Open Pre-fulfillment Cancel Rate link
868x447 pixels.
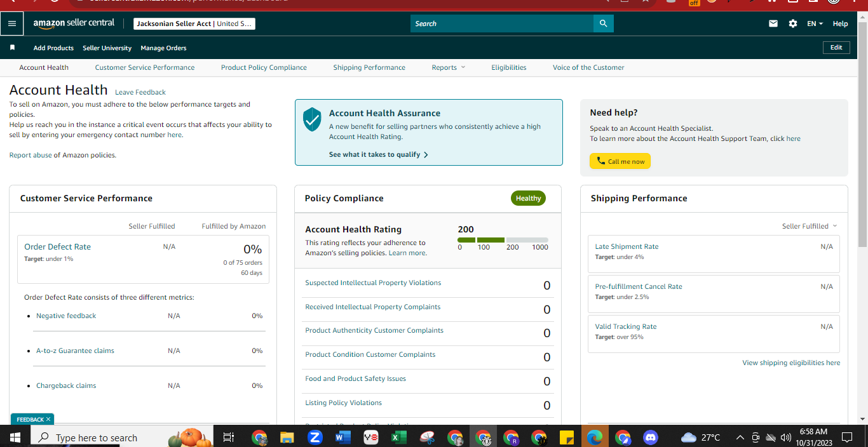(x=639, y=286)
